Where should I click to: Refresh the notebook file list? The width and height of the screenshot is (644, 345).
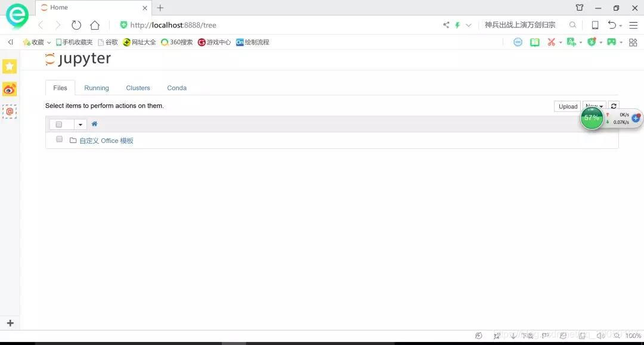pyautogui.click(x=614, y=106)
